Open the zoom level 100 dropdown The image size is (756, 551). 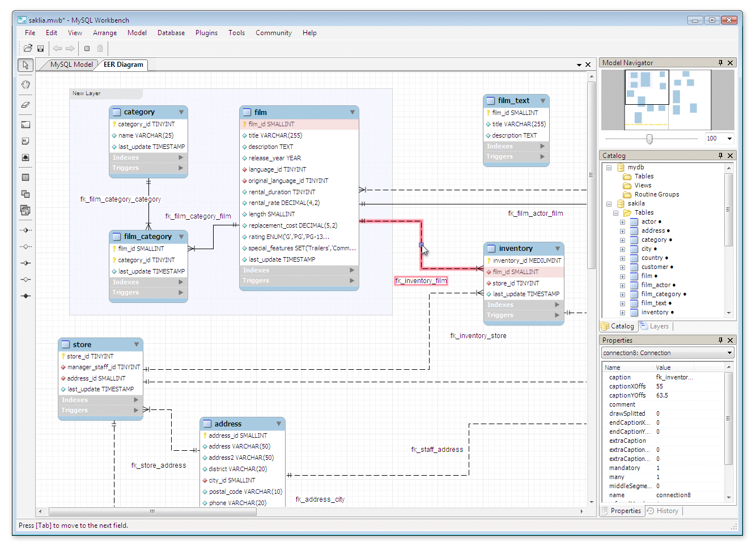click(729, 139)
